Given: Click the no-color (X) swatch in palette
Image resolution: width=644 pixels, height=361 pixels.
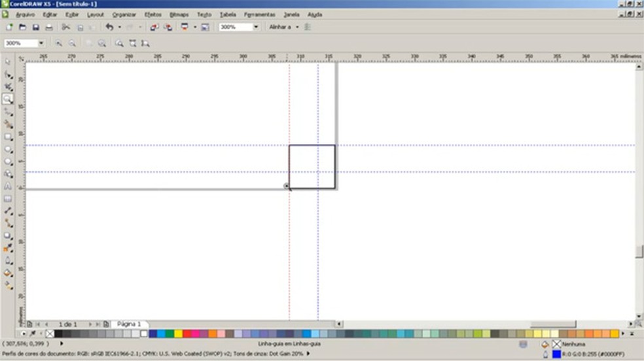Looking at the screenshot, I should click(50, 334).
